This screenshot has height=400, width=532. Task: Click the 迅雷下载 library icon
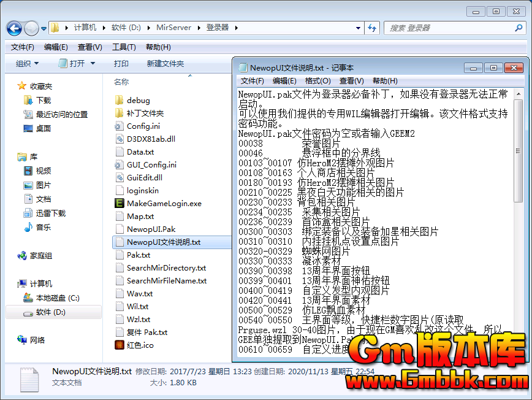pos(28,213)
